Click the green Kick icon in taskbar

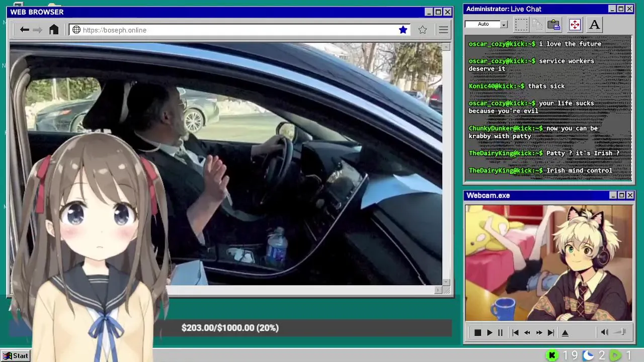(x=552, y=356)
